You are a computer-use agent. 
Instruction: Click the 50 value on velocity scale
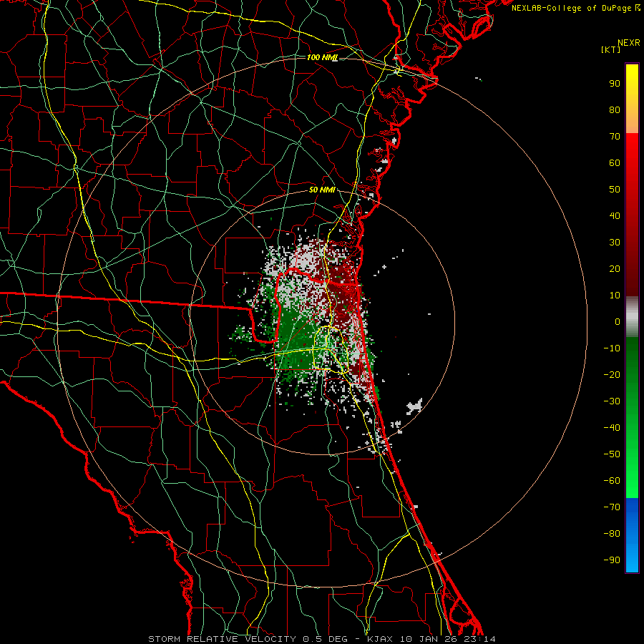615,190
